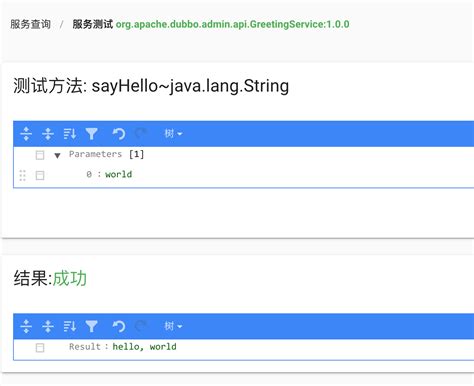The width and height of the screenshot is (474, 386).
Task: Open the 树 mode dropdown in the parameters editor
Action: coord(173,134)
